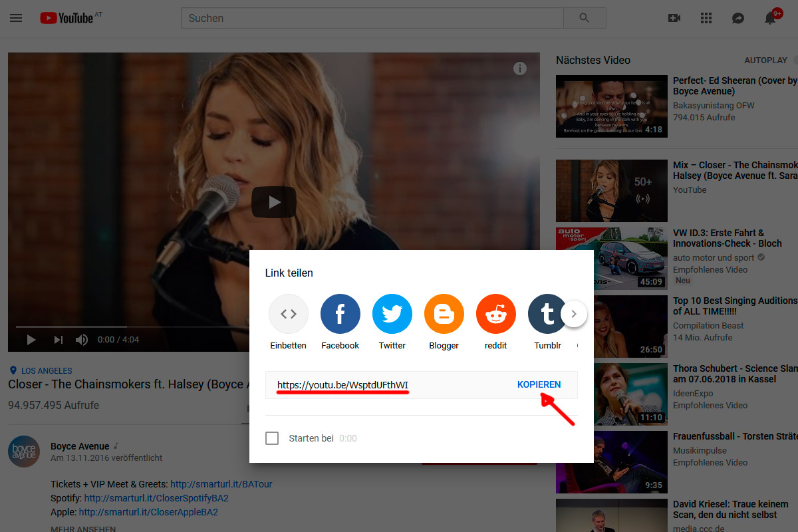Skip to next video in player
This screenshot has width=798, height=532.
pos(59,340)
